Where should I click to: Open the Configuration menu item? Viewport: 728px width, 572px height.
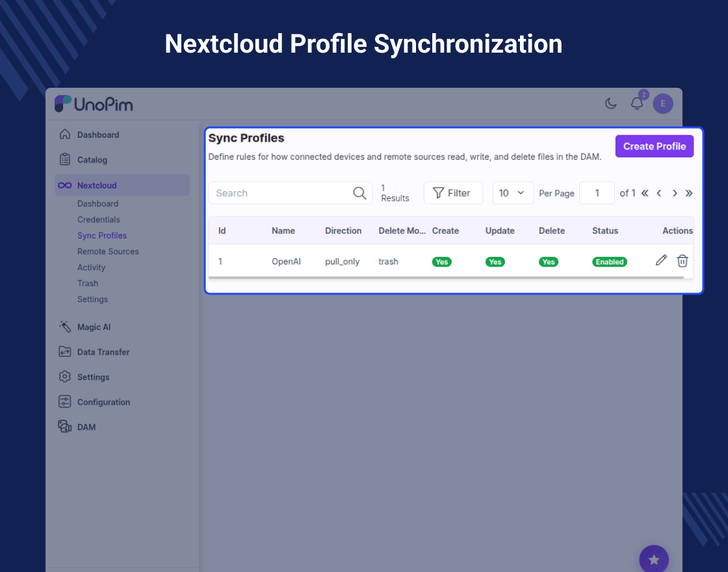click(103, 402)
